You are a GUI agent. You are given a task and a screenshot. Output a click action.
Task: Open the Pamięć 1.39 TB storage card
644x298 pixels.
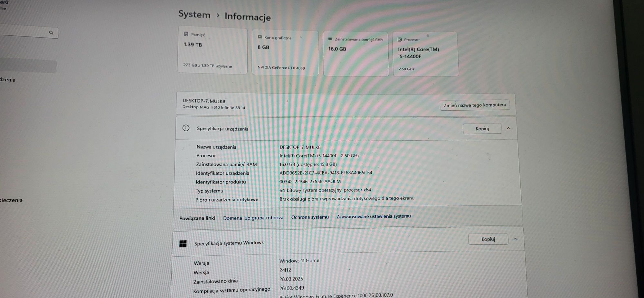(212, 51)
